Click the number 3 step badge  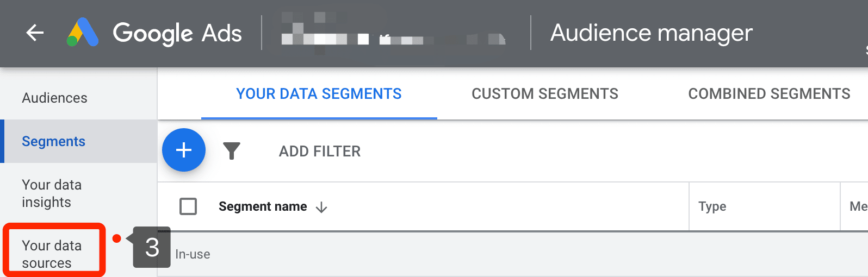pyautogui.click(x=152, y=248)
